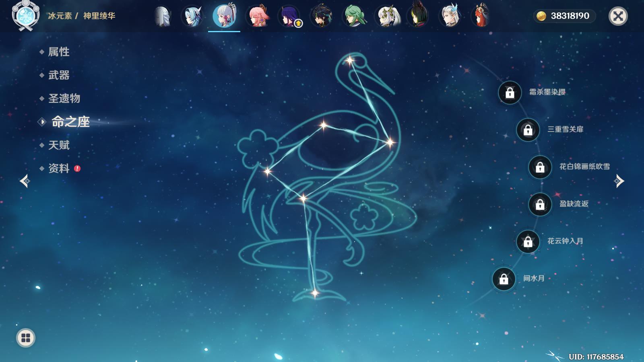Click the locked 间水月 constellation node

click(x=504, y=279)
